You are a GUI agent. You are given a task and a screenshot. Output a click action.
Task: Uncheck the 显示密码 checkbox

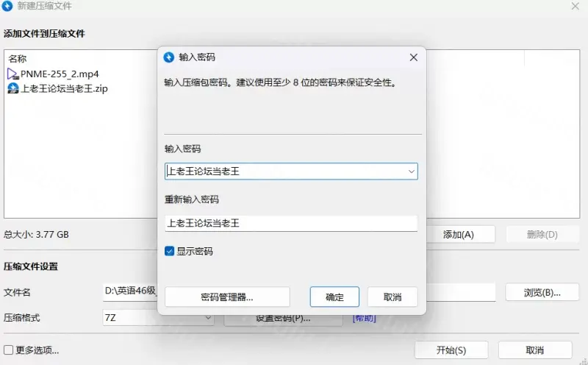click(169, 251)
